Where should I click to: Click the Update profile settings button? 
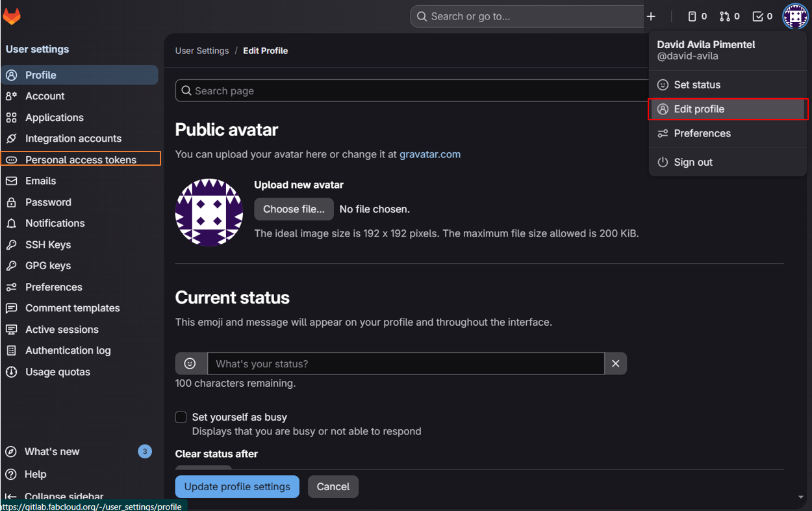[237, 486]
